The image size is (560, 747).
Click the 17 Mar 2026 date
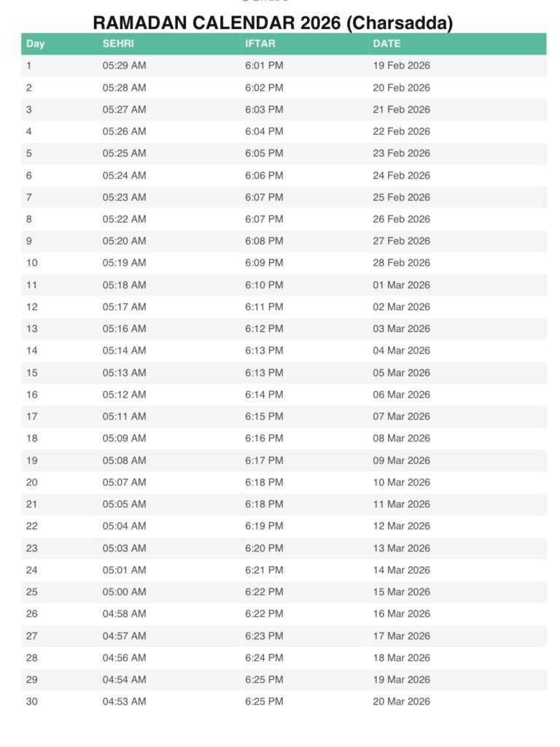[x=401, y=635]
